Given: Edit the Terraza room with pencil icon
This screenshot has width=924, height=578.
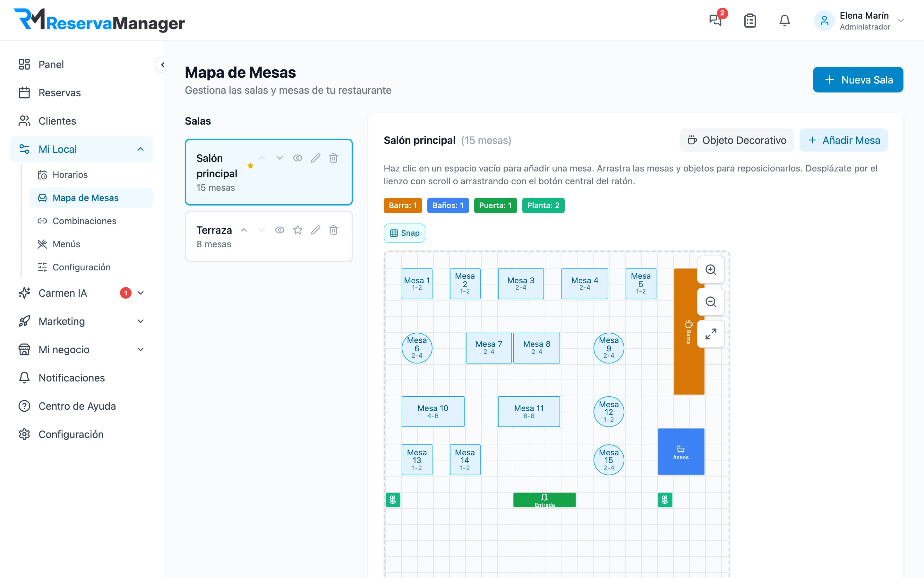Looking at the screenshot, I should [315, 230].
